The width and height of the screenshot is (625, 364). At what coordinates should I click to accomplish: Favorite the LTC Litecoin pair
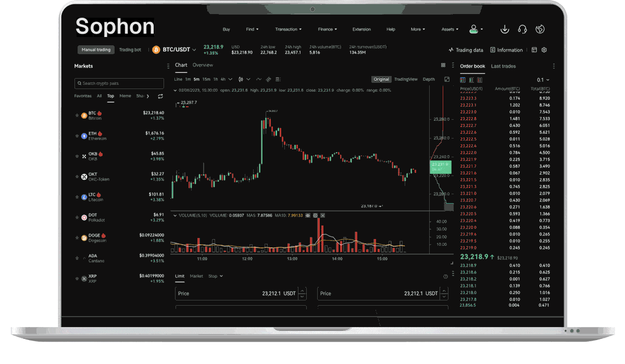(x=78, y=197)
